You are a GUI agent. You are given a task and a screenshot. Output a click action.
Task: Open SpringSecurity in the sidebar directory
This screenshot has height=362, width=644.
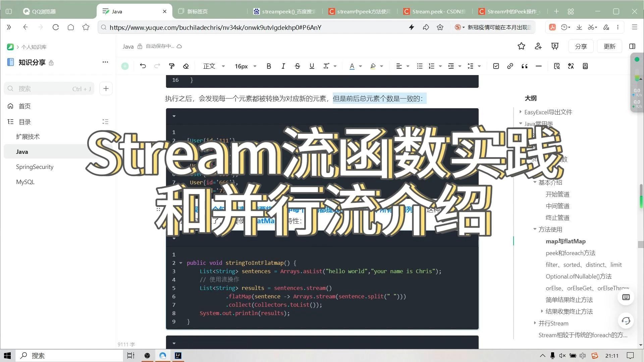(x=35, y=167)
